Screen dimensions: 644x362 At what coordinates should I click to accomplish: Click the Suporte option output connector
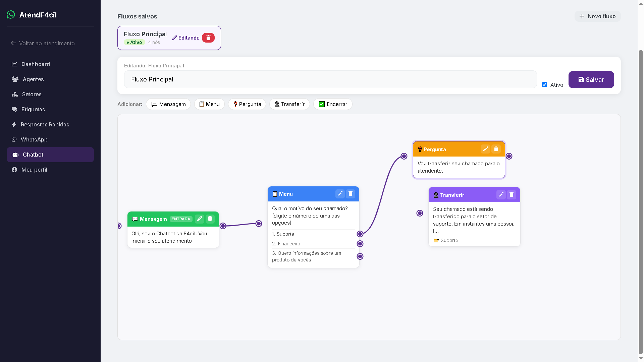coord(360,234)
